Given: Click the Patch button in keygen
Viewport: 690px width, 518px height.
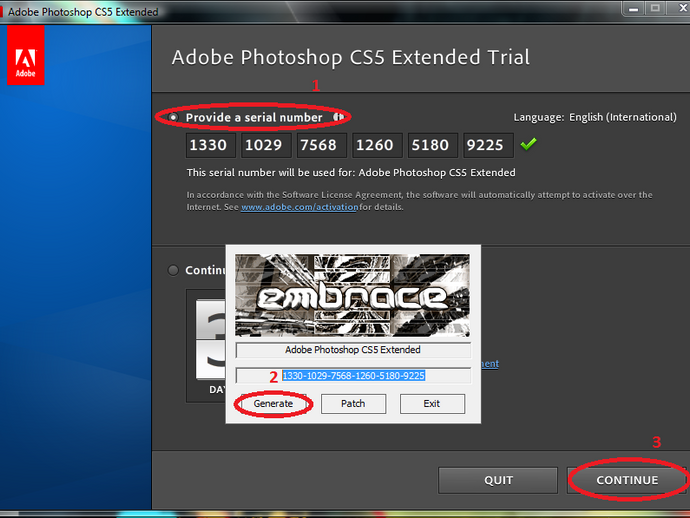Looking at the screenshot, I should click(353, 404).
